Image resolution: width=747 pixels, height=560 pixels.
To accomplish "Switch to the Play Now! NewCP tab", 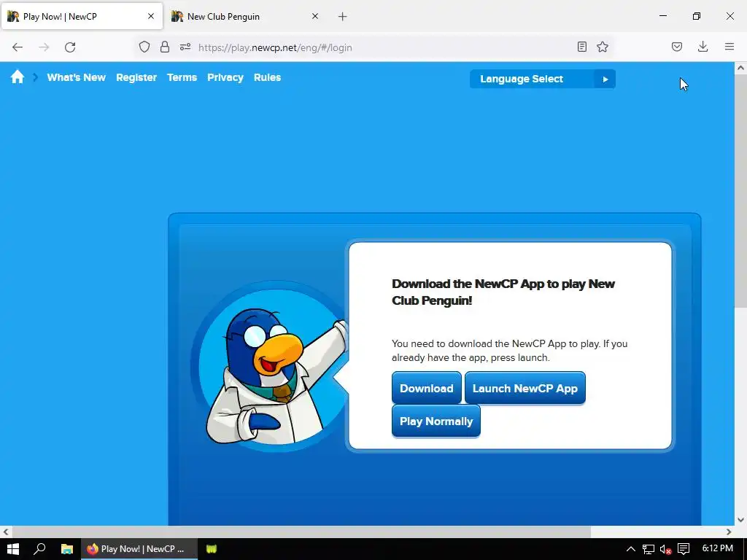I will [82, 17].
